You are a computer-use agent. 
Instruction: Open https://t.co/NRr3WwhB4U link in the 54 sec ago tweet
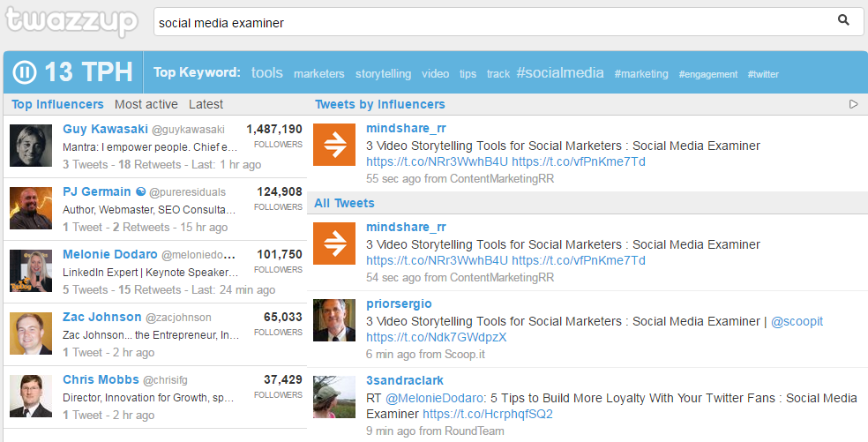coord(437,260)
